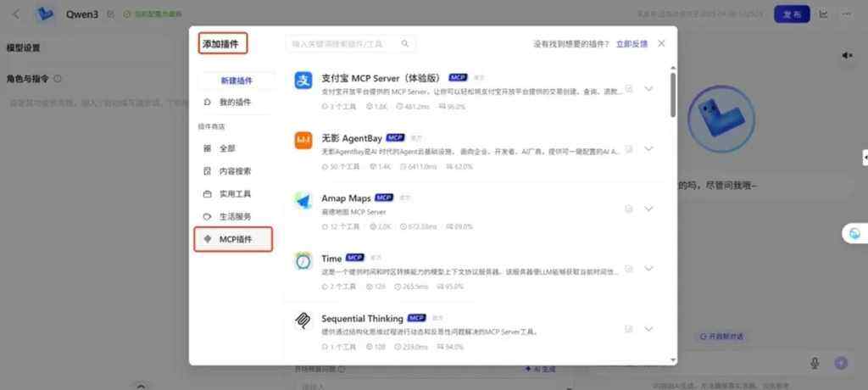Click the info icon beside 角色与指令

click(58, 79)
